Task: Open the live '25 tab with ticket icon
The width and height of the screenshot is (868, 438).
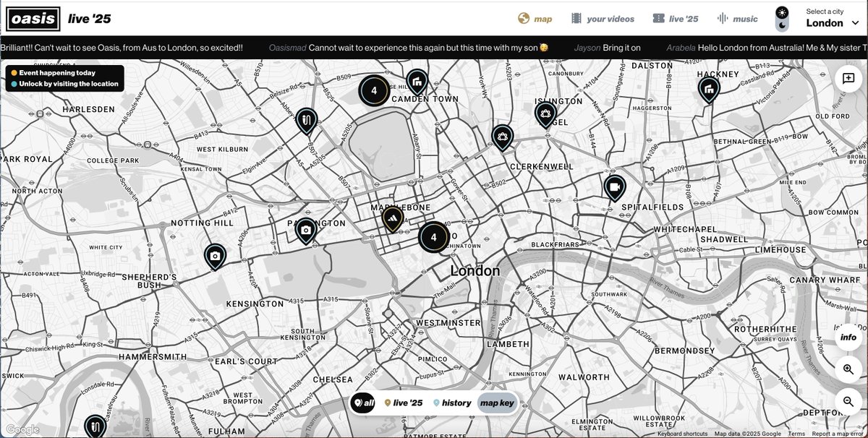Action: click(x=675, y=19)
